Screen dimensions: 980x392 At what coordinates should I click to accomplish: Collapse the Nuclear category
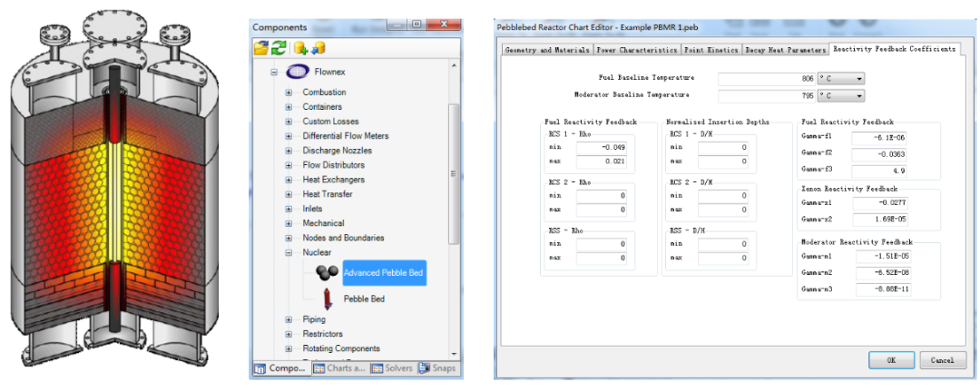[289, 252]
